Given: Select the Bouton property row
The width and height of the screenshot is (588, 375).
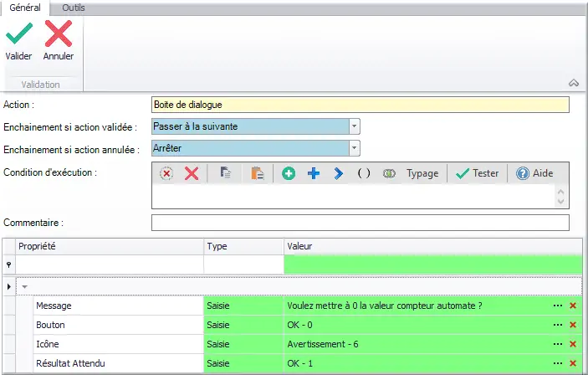Looking at the screenshot, I should [119, 325].
